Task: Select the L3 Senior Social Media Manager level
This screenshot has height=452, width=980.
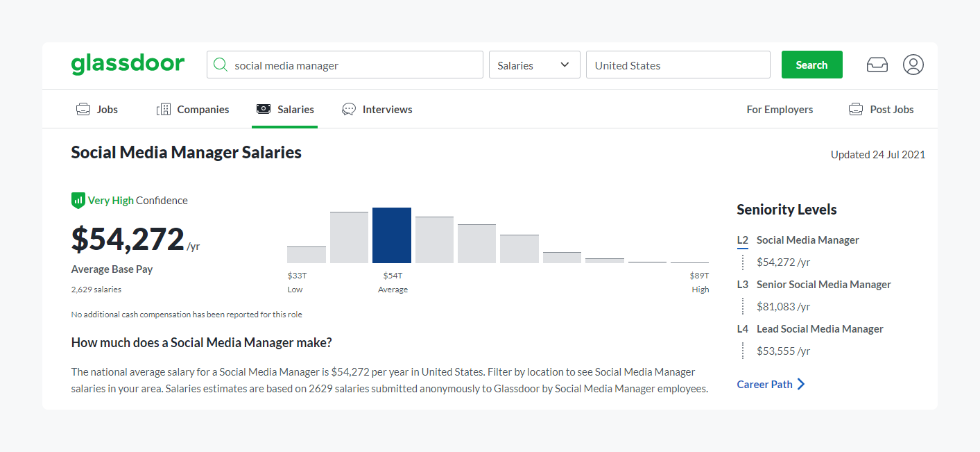Action: pos(823,285)
